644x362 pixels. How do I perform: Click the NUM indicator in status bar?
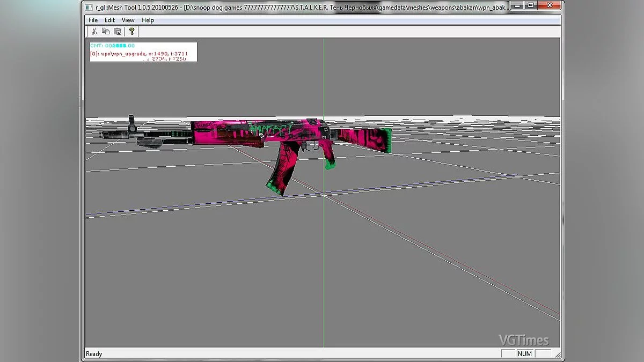coord(524,354)
